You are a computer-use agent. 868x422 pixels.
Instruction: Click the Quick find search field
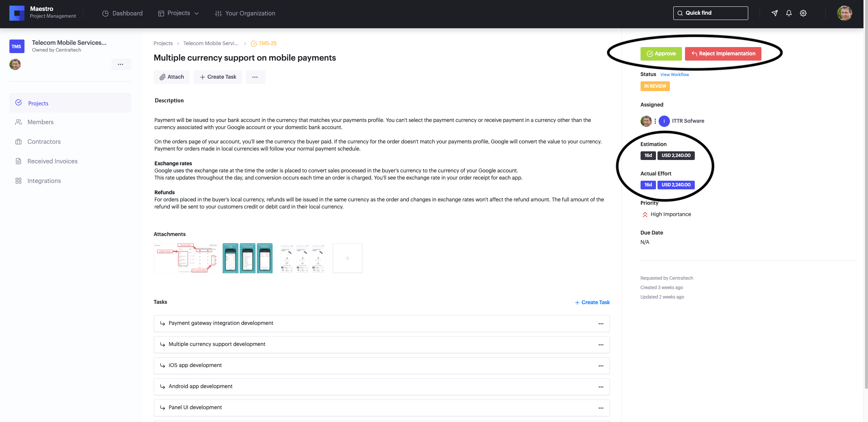pyautogui.click(x=710, y=13)
